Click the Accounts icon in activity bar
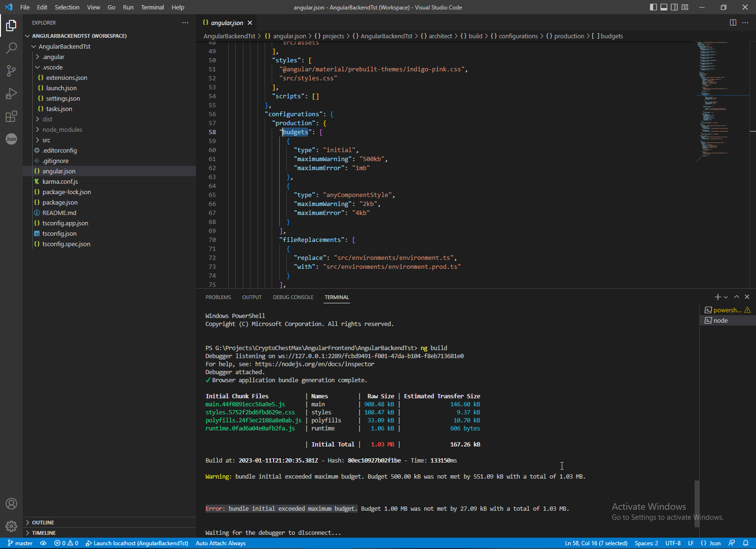The image size is (756, 549). 11,504
